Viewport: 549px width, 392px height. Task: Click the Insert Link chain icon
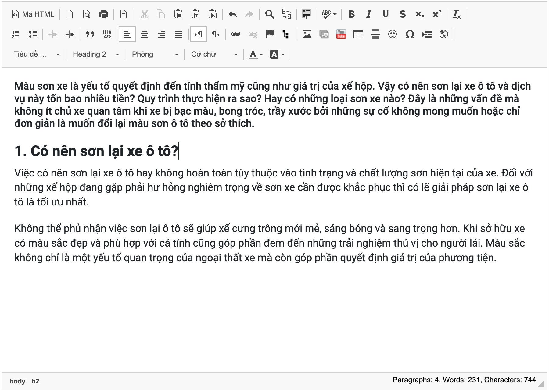coord(235,34)
